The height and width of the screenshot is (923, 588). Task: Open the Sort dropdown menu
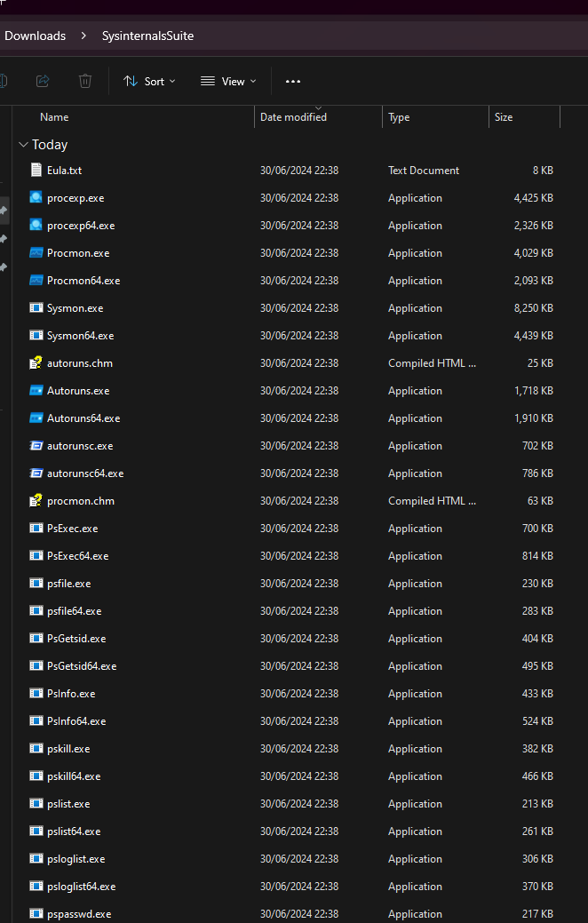point(148,81)
